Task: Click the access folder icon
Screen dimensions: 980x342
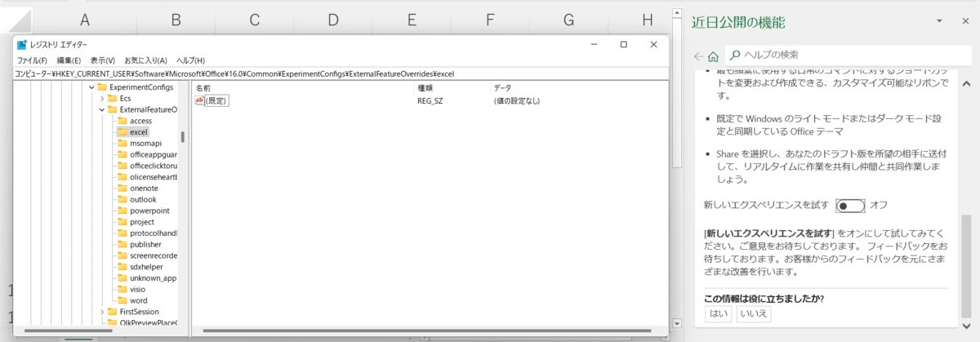Action: click(x=122, y=120)
